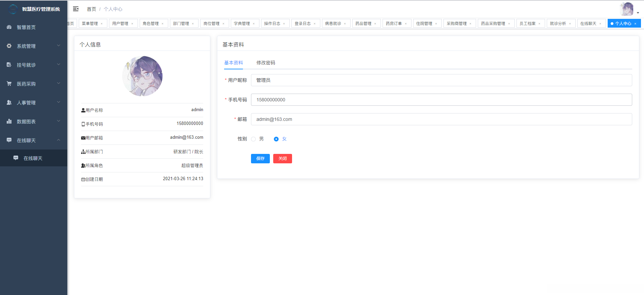644x295 pixels.
Task: Close the 个人中心 active tab
Action: coord(635,24)
